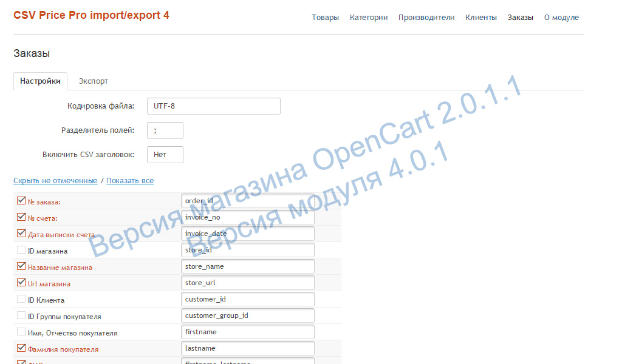Click the Разделитель полей: label
The width and height of the screenshot is (622, 364).
[x=98, y=130]
